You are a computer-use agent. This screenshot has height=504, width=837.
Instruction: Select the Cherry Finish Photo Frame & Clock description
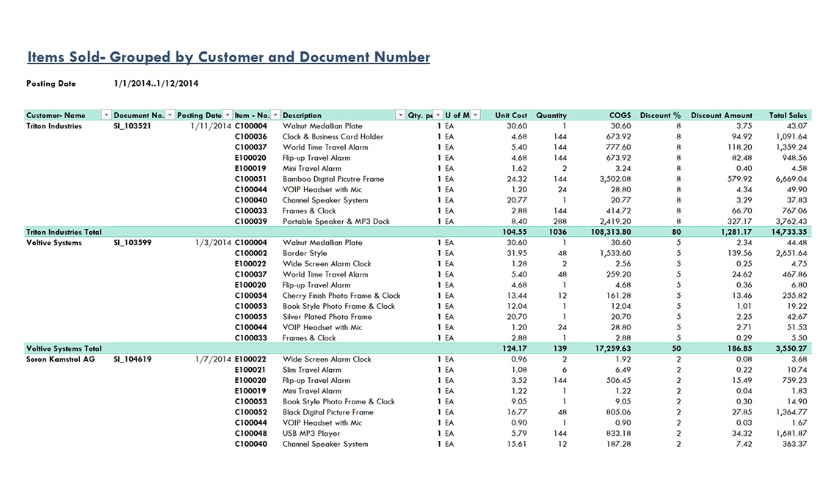click(x=341, y=296)
